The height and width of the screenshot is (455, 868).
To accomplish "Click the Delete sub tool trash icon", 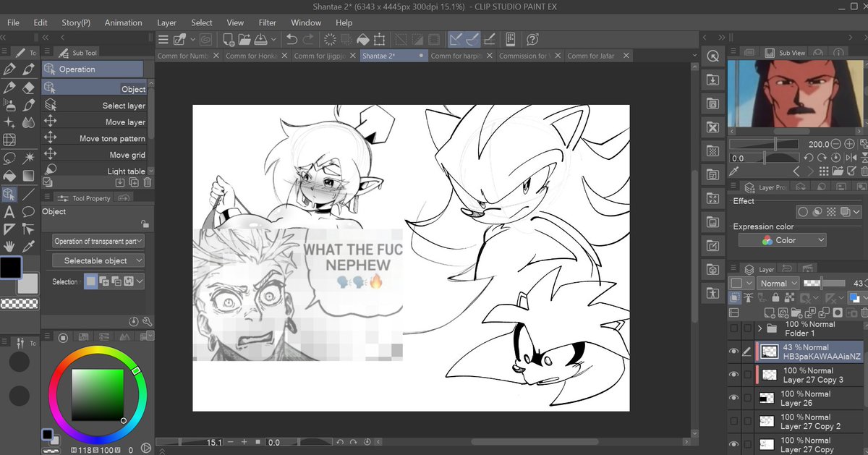I will click(148, 182).
